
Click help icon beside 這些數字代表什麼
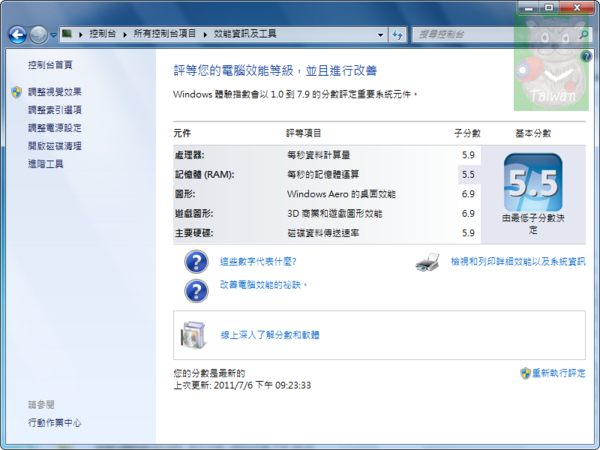pyautogui.click(x=196, y=262)
